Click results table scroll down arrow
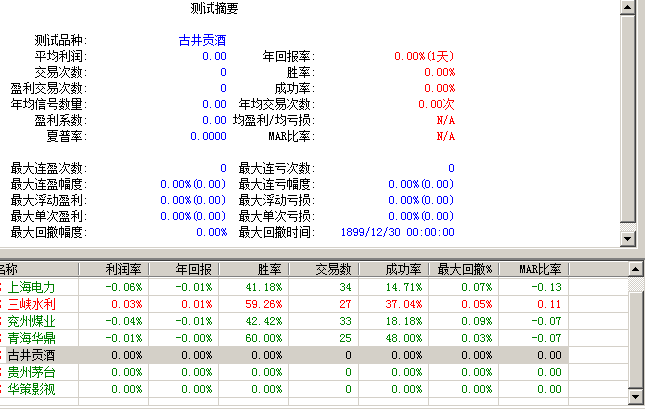The height and width of the screenshot is (409, 645). click(x=636, y=397)
